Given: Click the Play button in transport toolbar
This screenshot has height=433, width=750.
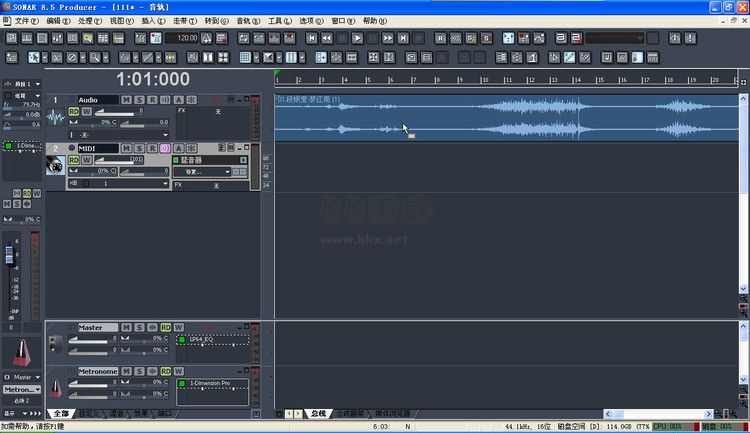Looking at the screenshot, I should coord(358,38).
